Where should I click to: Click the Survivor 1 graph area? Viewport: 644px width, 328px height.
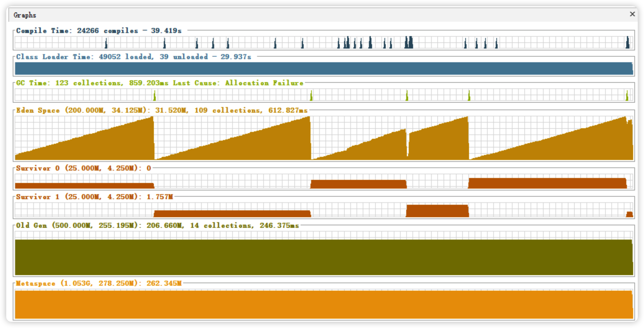[x=324, y=210]
